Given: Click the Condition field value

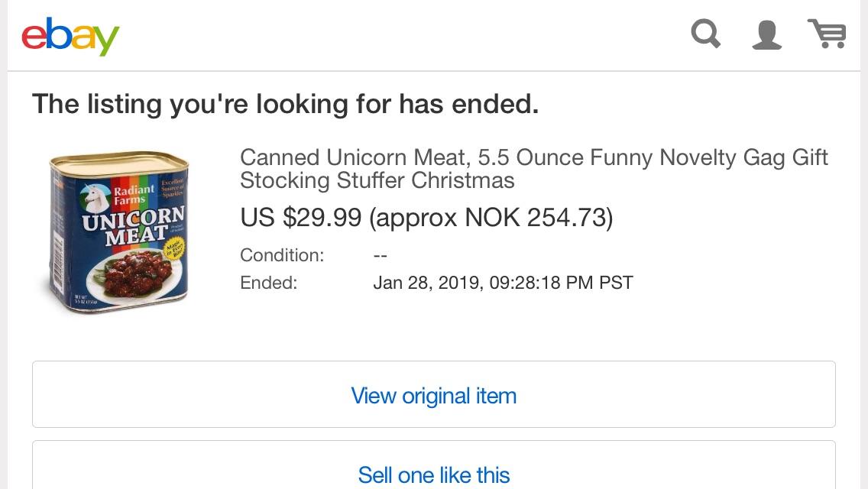Looking at the screenshot, I should 380,255.
